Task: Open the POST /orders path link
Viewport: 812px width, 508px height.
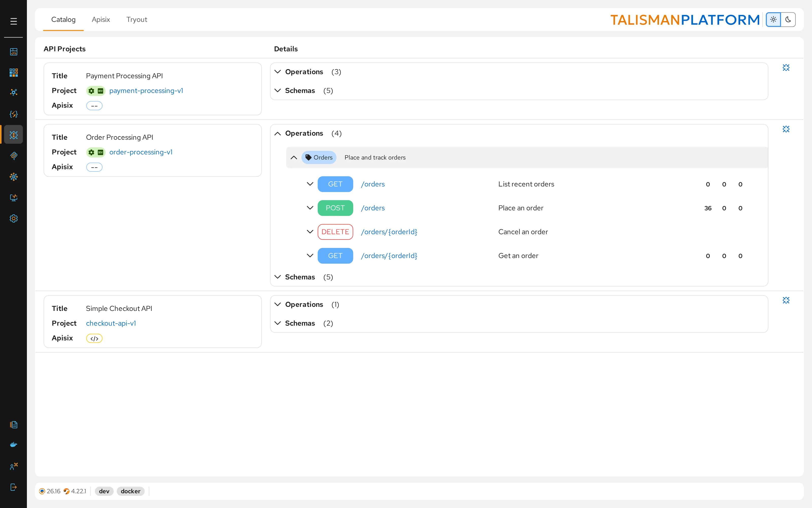Action: tap(373, 208)
